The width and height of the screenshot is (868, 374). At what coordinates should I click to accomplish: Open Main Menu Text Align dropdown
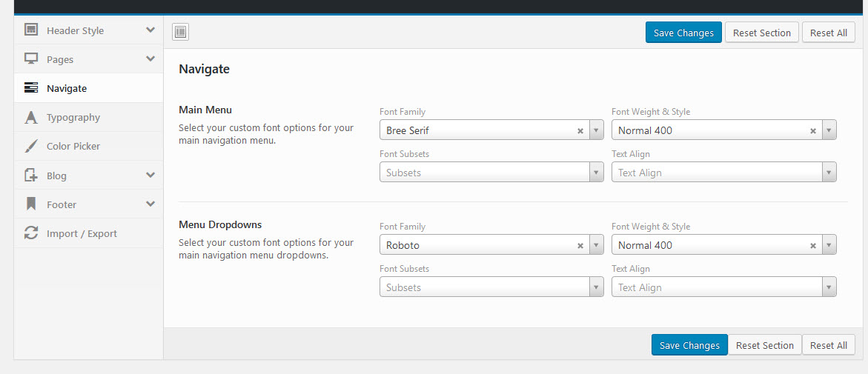[x=724, y=172]
